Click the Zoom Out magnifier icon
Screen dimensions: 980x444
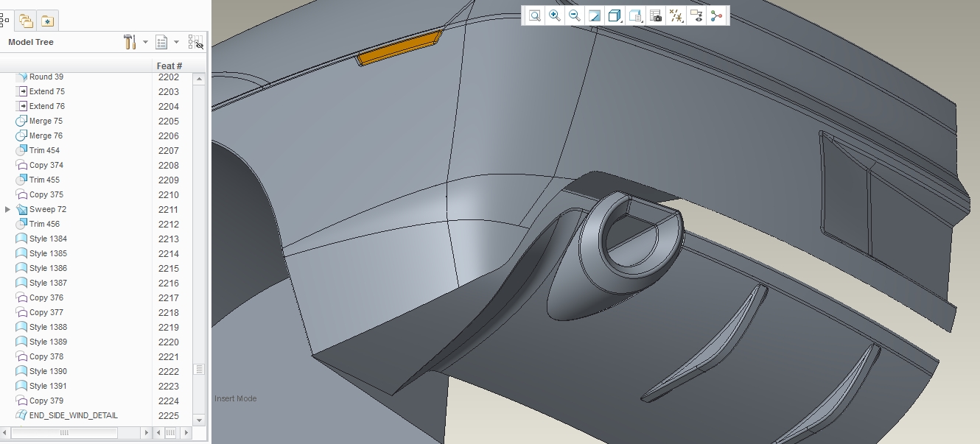coord(575,15)
